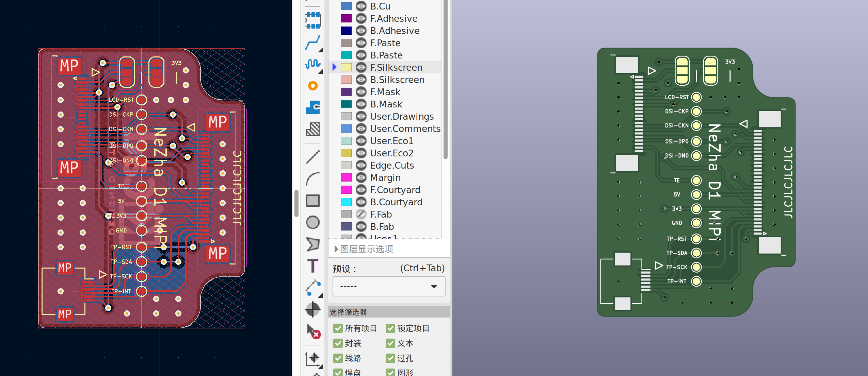Select the Add Footprint tool
The width and height of the screenshot is (868, 376).
click(x=313, y=20)
